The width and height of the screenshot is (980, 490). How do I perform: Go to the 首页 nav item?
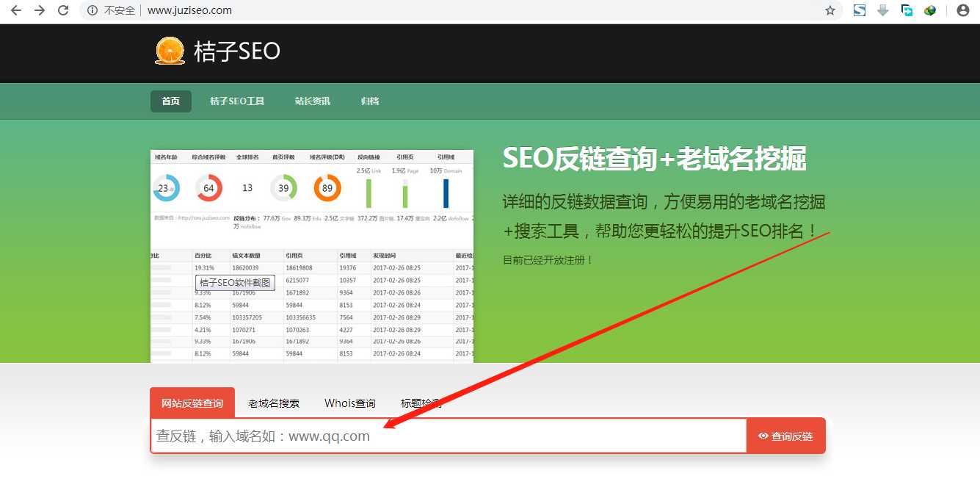tap(171, 101)
